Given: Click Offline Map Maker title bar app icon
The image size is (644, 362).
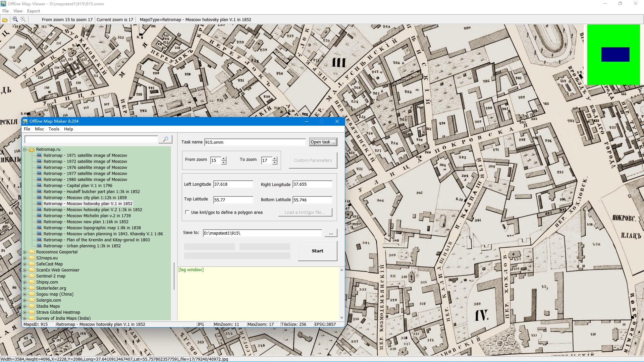Looking at the screenshot, I should pos(25,121).
